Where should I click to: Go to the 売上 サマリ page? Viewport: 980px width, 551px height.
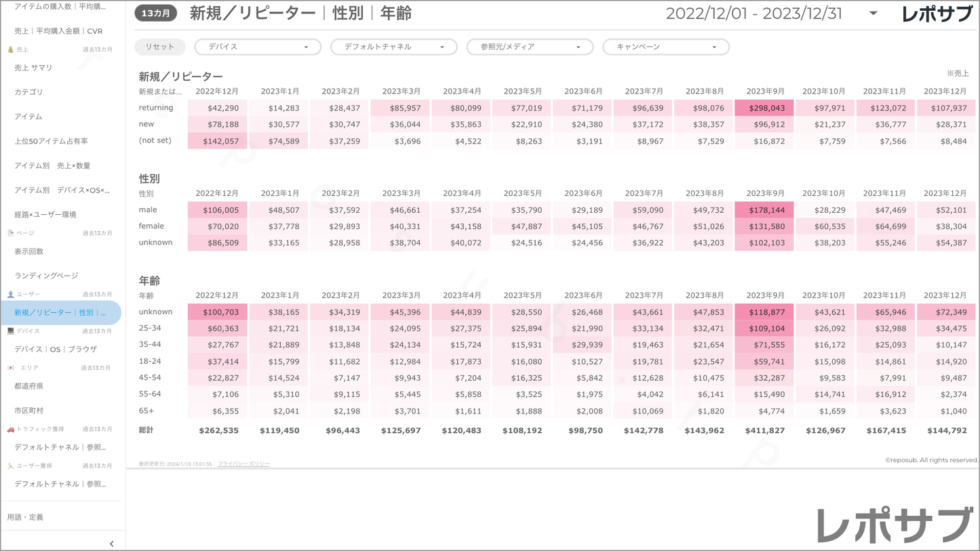coord(33,68)
